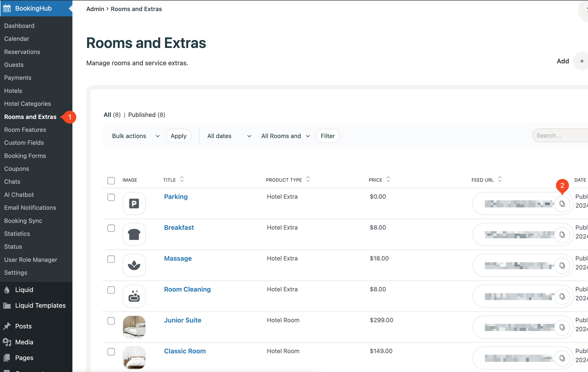Open the Classic Room title link
Image resolution: width=588 pixels, height=372 pixels.
pos(185,351)
